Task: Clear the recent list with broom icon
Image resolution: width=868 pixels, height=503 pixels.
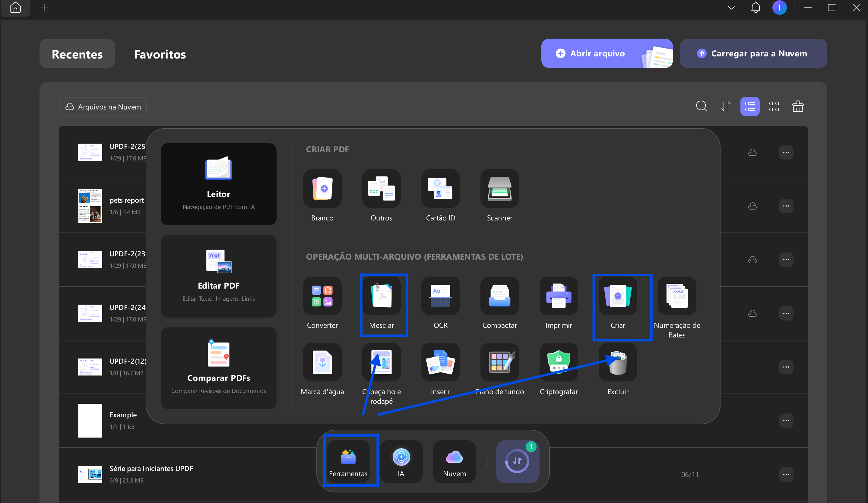Action: tap(798, 106)
